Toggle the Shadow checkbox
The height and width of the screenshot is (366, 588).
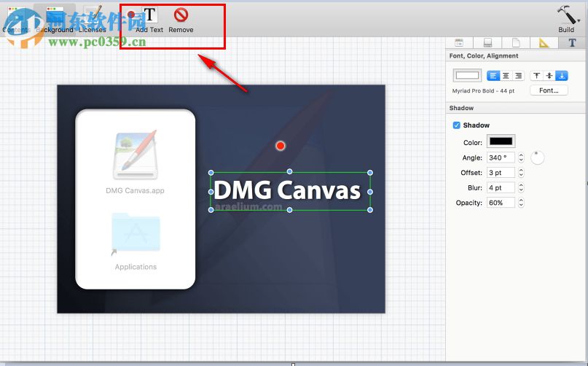tap(456, 125)
